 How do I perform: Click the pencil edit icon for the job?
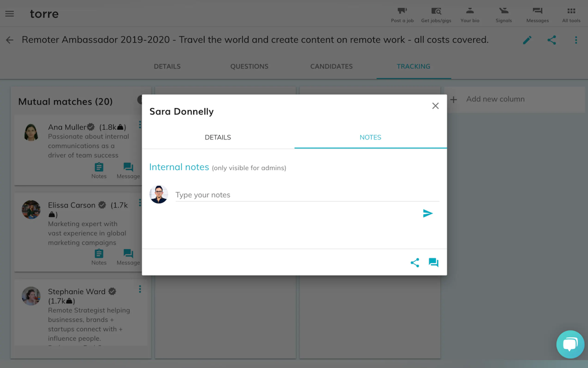click(527, 40)
